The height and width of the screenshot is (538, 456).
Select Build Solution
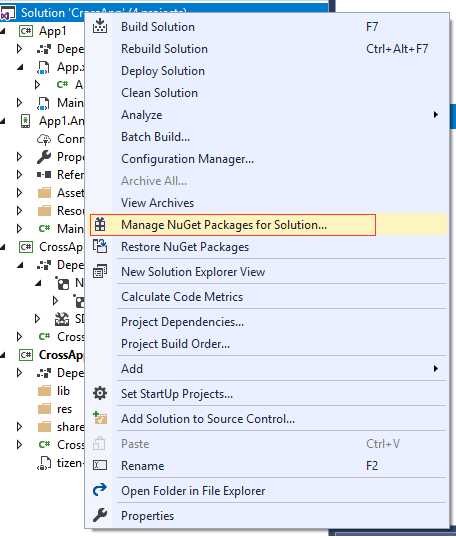click(158, 27)
